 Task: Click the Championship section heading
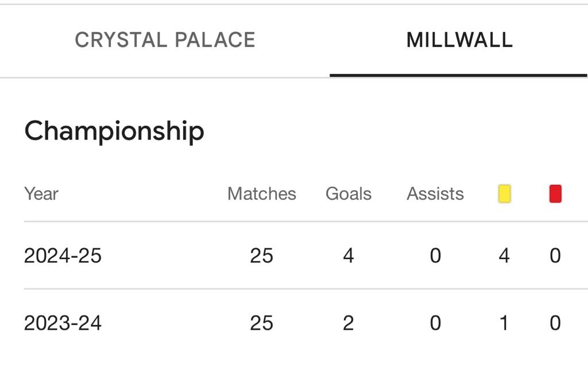(114, 130)
